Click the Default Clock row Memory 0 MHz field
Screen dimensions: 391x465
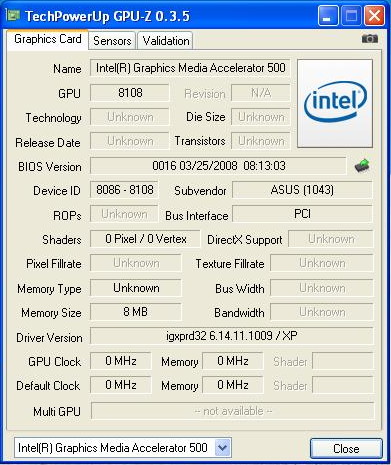point(233,385)
